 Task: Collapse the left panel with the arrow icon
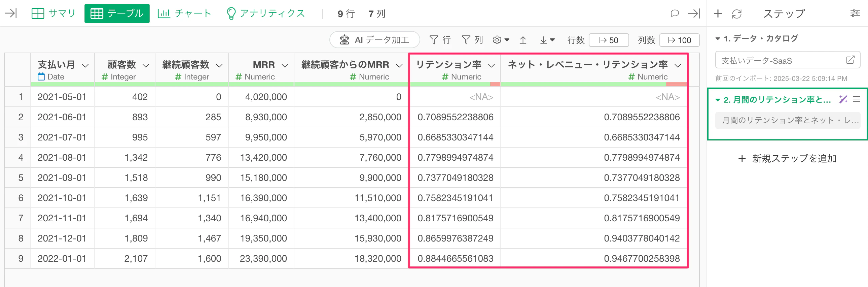click(11, 13)
